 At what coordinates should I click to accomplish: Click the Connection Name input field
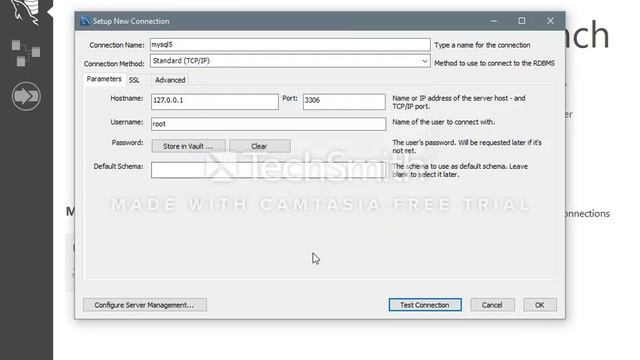click(290, 44)
